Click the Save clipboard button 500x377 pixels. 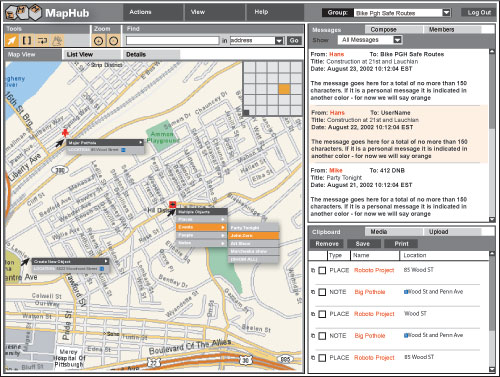[x=363, y=244]
